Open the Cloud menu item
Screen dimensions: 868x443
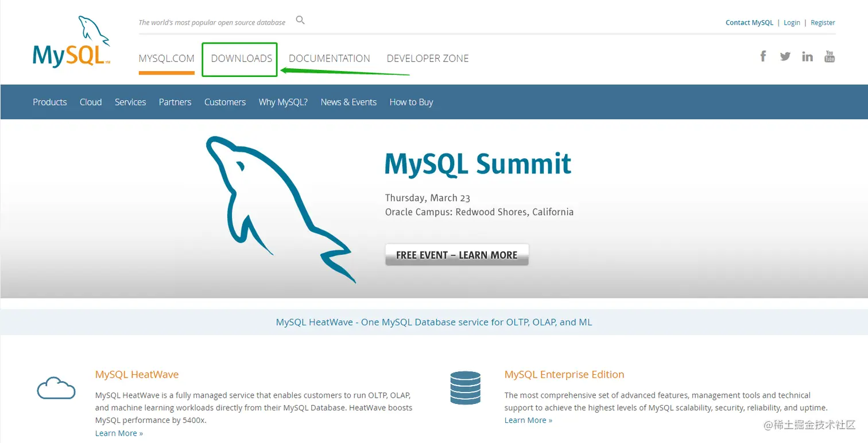pos(91,102)
